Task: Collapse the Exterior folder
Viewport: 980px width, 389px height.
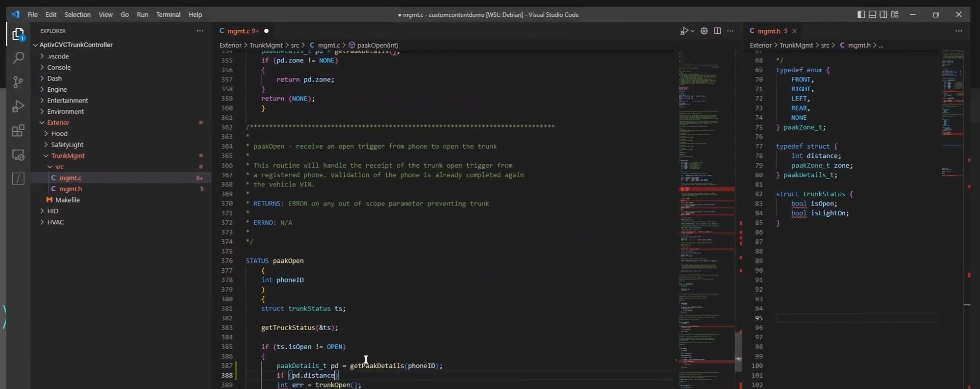Action: click(58, 122)
